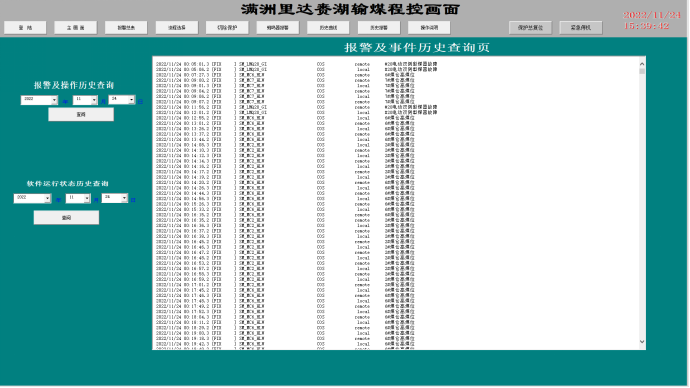Screen dimensions: 690x388
Task: Open the 主画面 main screen
Action: (75, 27)
